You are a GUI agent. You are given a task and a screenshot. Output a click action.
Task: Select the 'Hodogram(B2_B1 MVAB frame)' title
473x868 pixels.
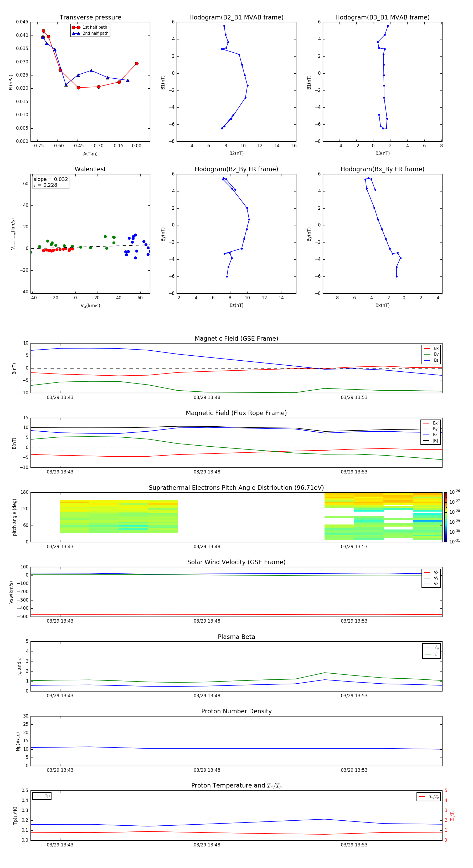coord(236,18)
